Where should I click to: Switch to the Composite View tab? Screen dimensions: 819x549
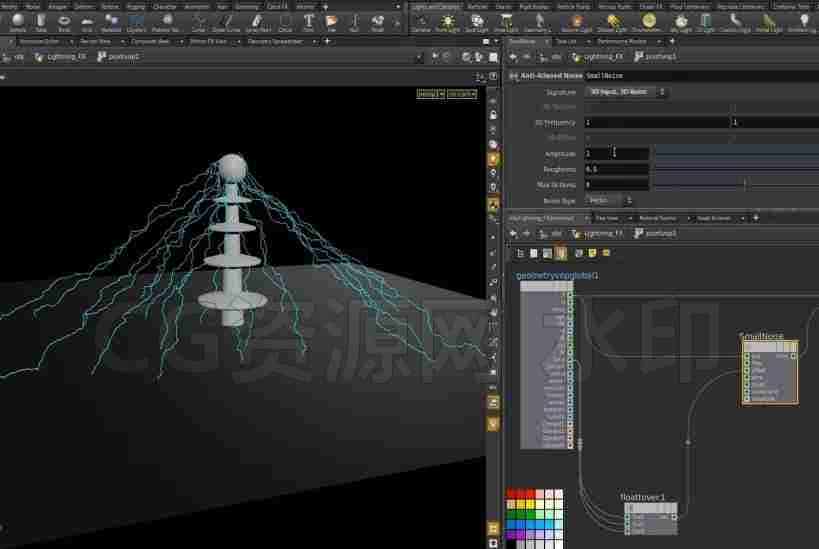[150, 41]
